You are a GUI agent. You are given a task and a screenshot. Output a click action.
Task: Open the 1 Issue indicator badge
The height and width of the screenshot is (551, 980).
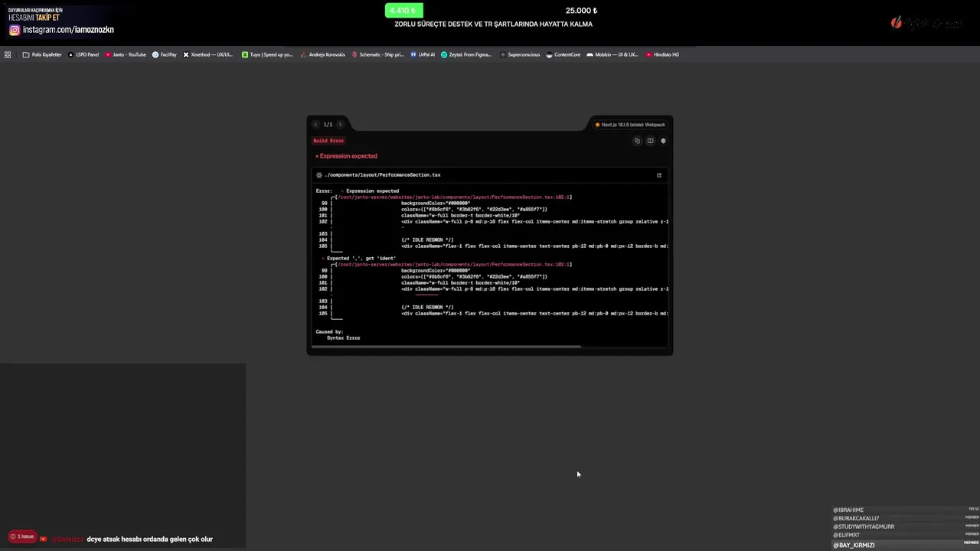click(x=22, y=536)
